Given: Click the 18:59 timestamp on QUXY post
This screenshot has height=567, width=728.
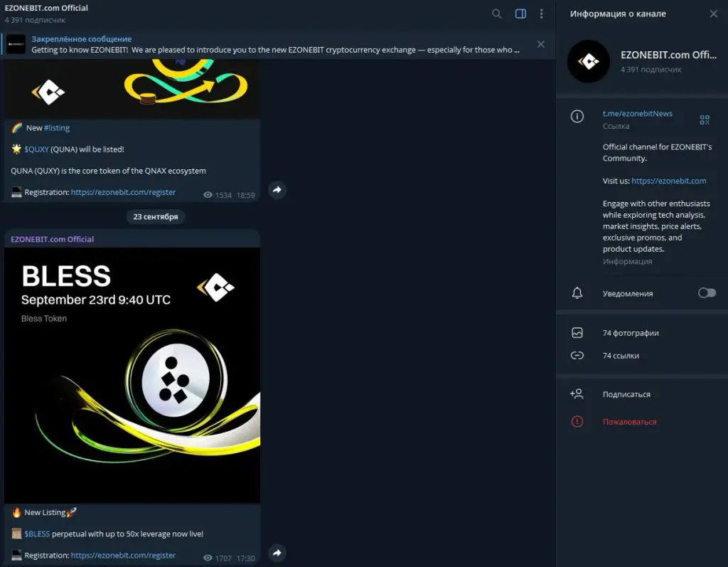Looking at the screenshot, I should click(x=245, y=195).
